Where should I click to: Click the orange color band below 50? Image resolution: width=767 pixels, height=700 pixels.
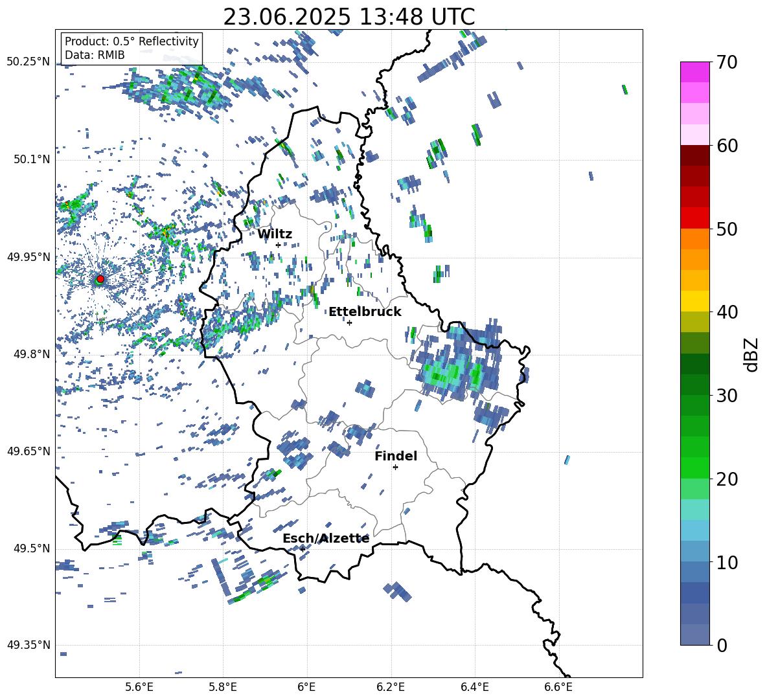coord(694,238)
